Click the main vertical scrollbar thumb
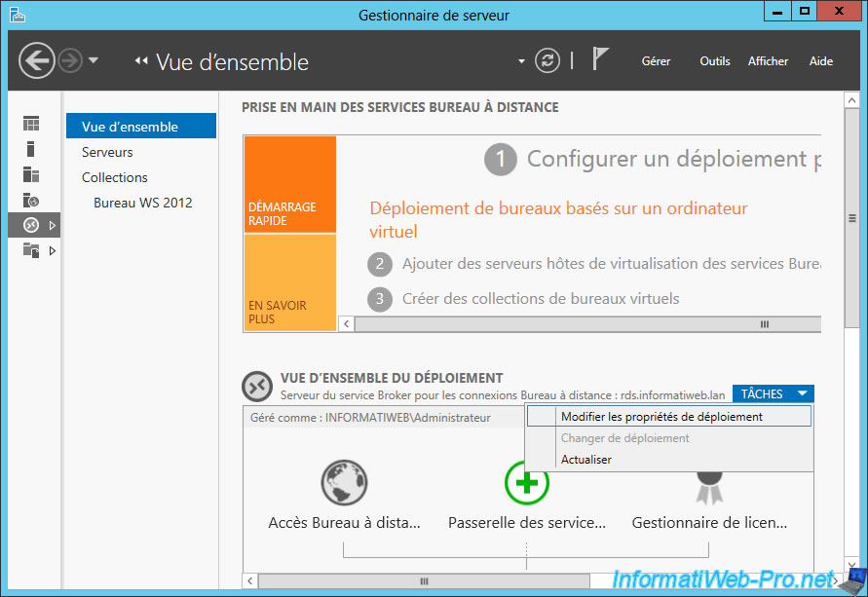 pos(852,218)
